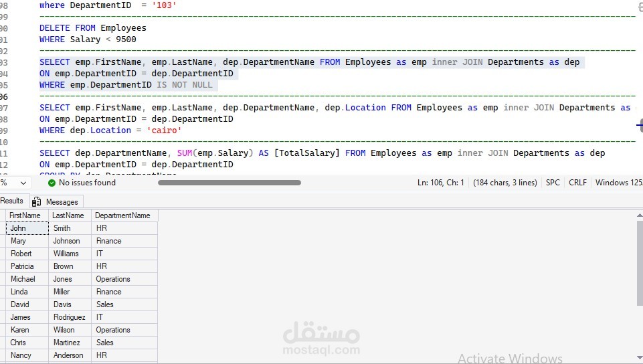Click the Windows 125 encoding indicator
The image size is (643, 364).
[x=619, y=183]
